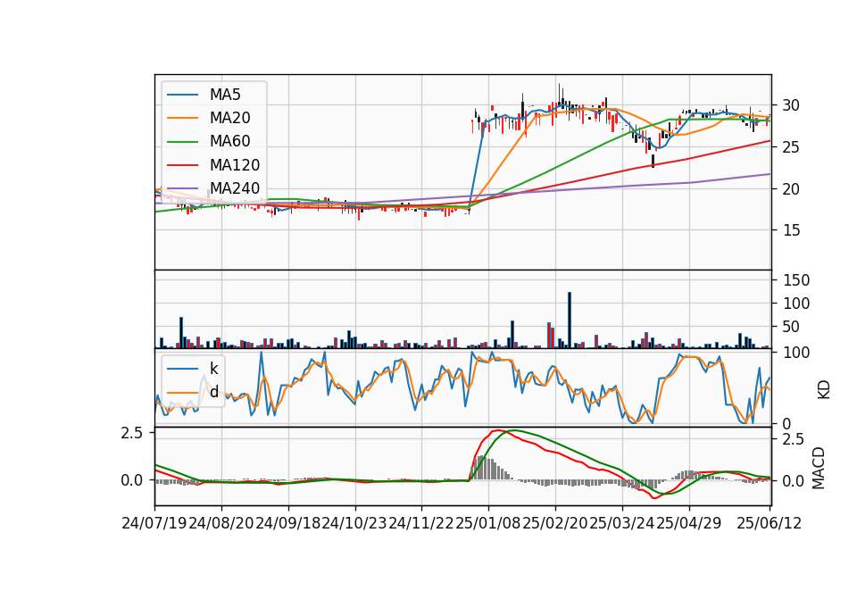Click the k legend label in KD panel
The width and height of the screenshot is (857, 616).
[x=213, y=369]
